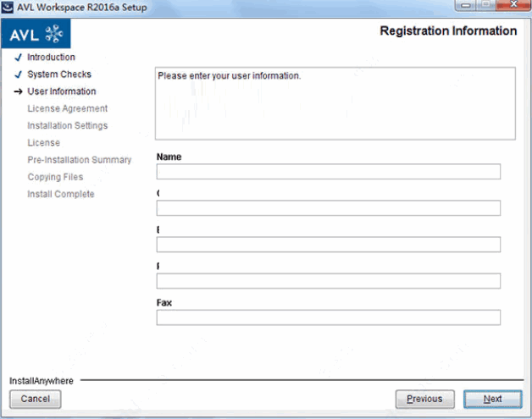Click the checkmark beside System Checks
Image resolution: width=532 pixels, height=419 pixels.
tap(18, 74)
